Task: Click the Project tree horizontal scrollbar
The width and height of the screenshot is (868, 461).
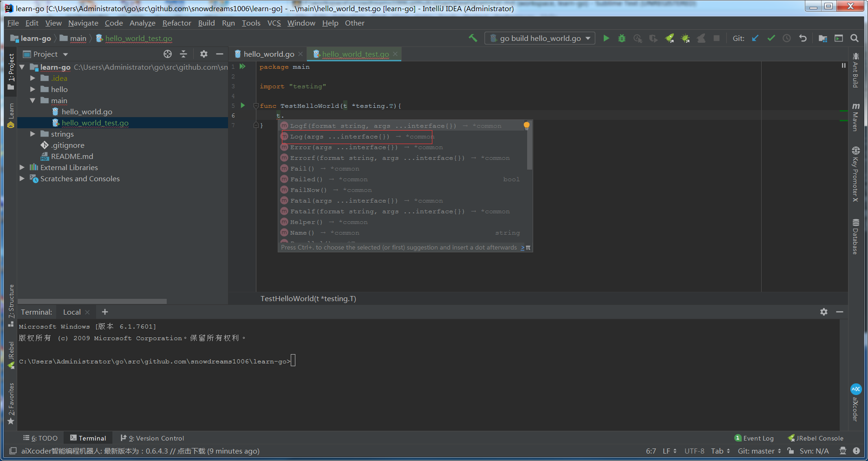Action: coord(92,301)
